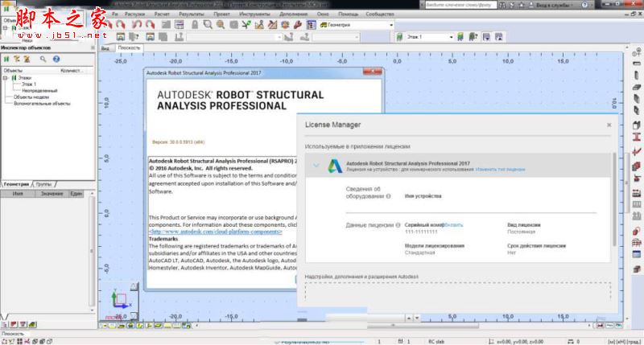This screenshot has height=345, width=644.
Task: Select the Геометрия tab in inspector
Action: (17, 184)
